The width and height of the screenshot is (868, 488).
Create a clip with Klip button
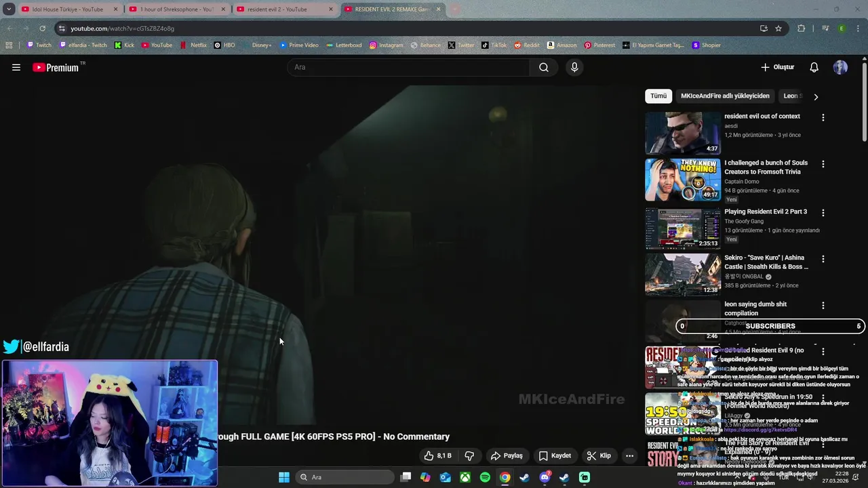tap(599, 455)
